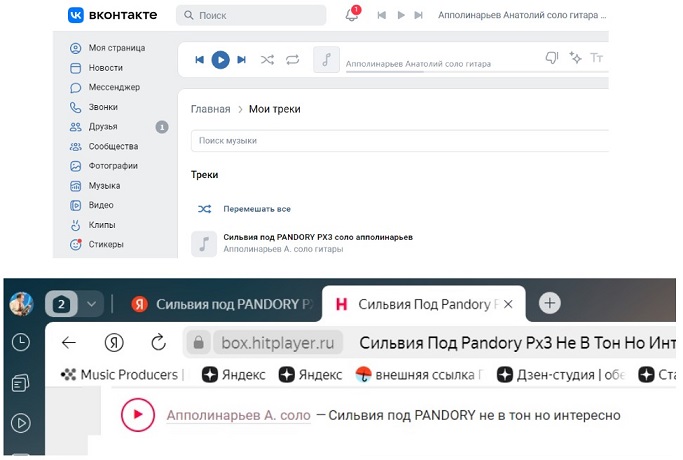Skip to previous track in VK header
This screenshot has height=460, width=683.
pyautogui.click(x=382, y=15)
